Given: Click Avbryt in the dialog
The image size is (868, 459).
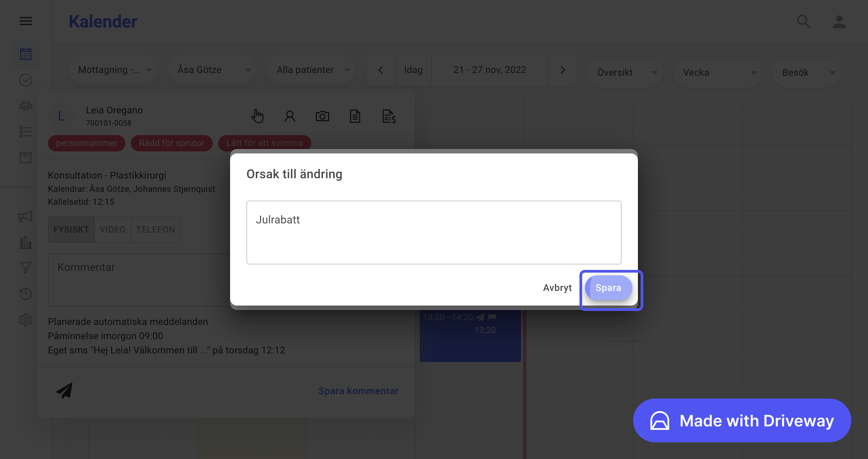Looking at the screenshot, I should pos(557,288).
